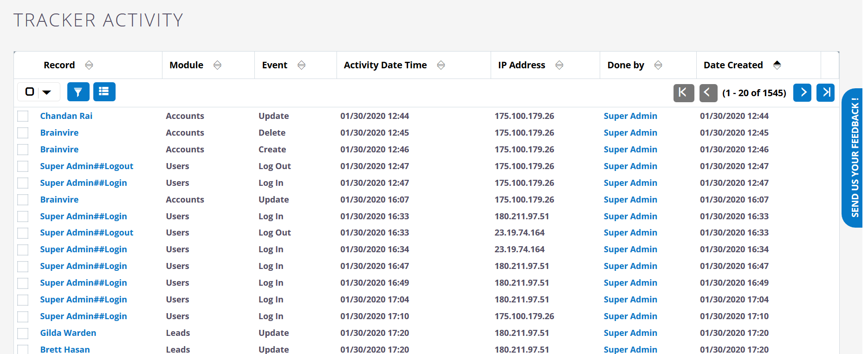The width and height of the screenshot is (868, 354).
Task: Sort by Module column arrows
Action: pos(217,65)
